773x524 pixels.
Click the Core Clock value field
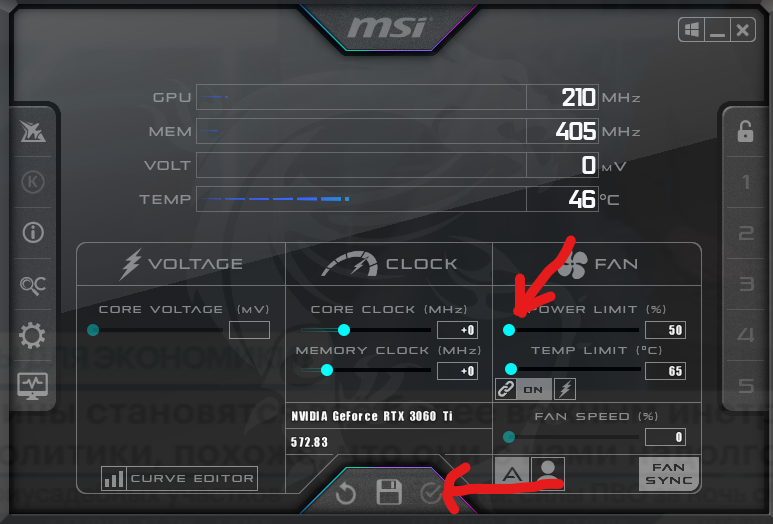click(457, 330)
